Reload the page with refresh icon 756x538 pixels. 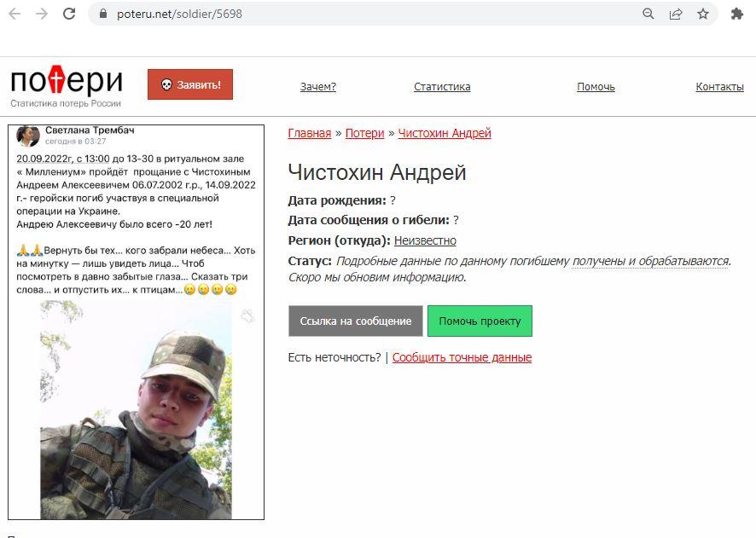(x=69, y=14)
